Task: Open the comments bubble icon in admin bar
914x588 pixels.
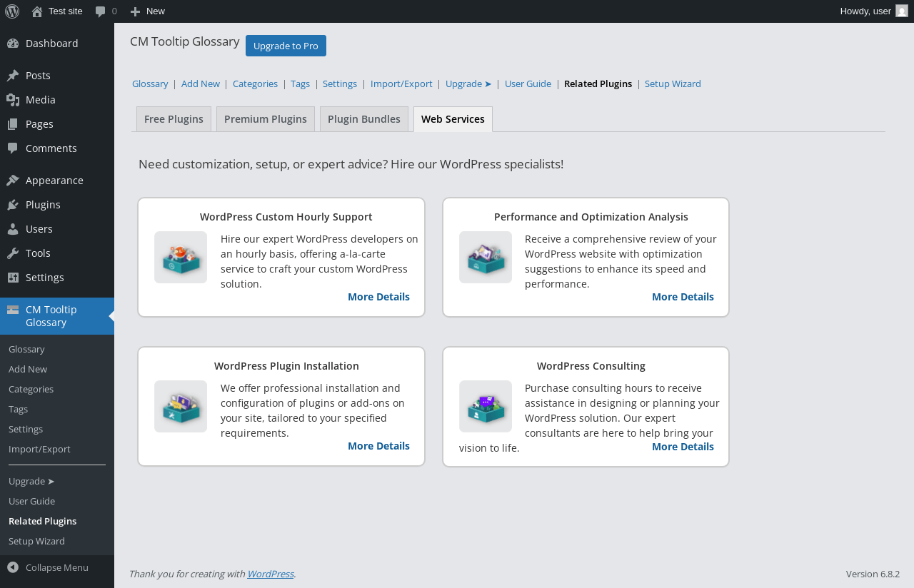Action: tap(101, 11)
